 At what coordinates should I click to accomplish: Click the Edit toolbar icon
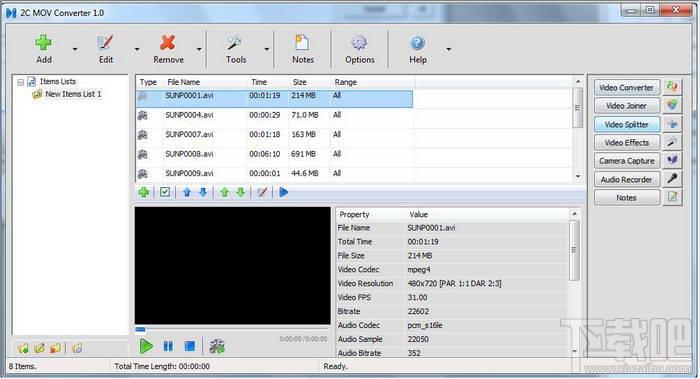pos(105,43)
